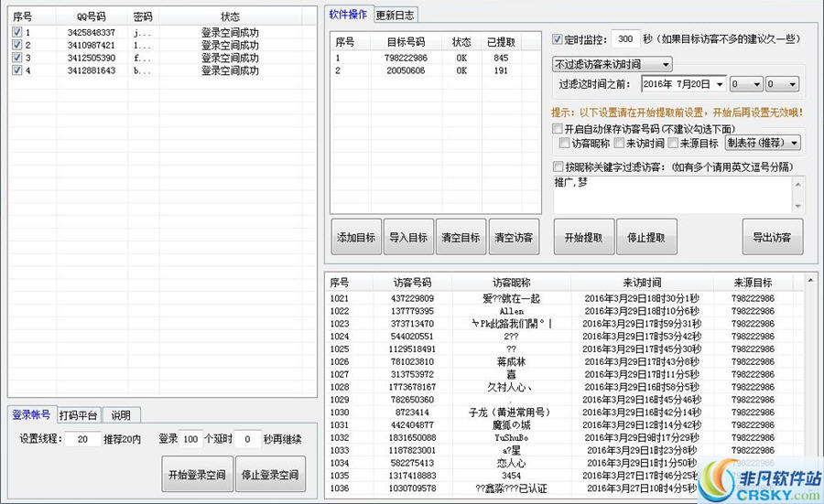Uncheck account row 3 checkbox
824x504 pixels.
[16, 58]
